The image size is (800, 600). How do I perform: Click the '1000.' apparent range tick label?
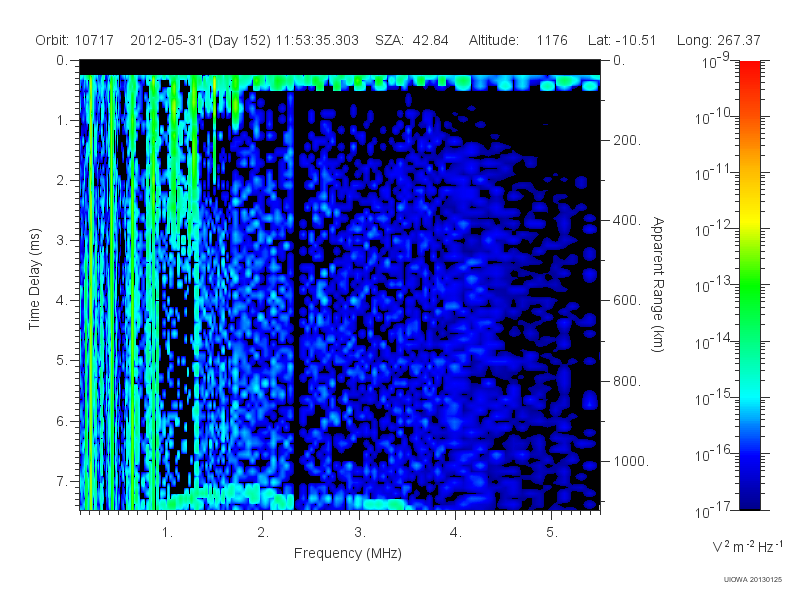coord(631,461)
